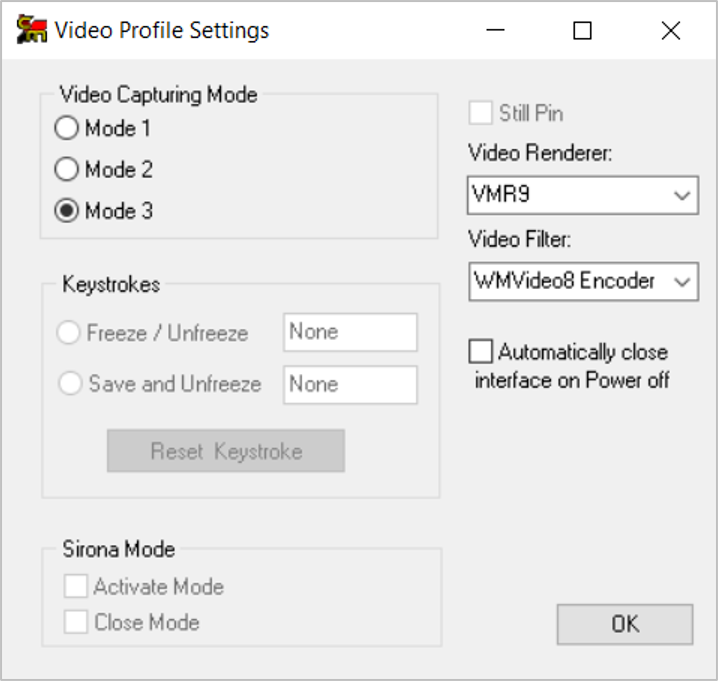
Task: Check the Activate Mode checkbox
Action: coord(76,587)
